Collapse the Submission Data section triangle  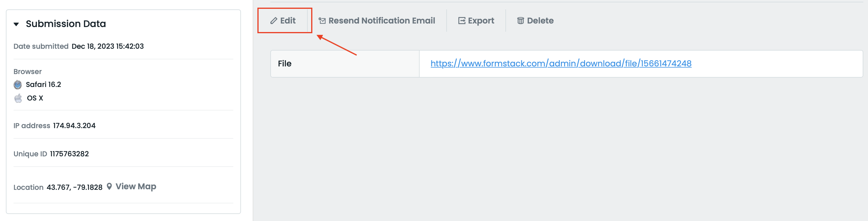[x=16, y=24]
